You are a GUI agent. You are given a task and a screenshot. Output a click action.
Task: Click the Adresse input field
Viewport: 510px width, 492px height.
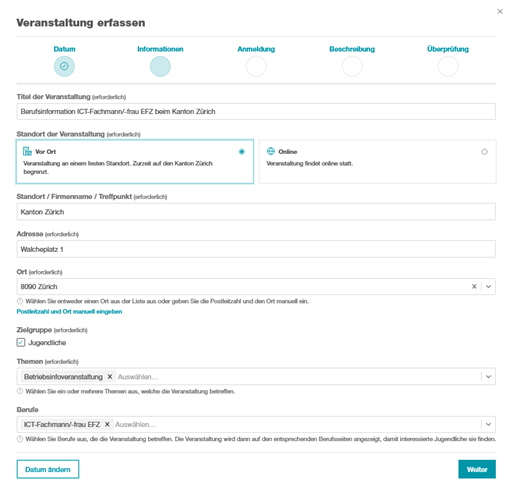(256, 249)
